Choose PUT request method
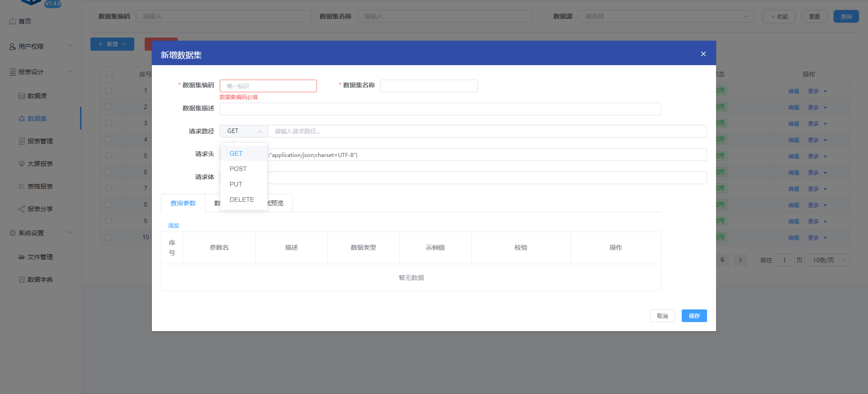This screenshot has width=868, height=394. pyautogui.click(x=244, y=184)
